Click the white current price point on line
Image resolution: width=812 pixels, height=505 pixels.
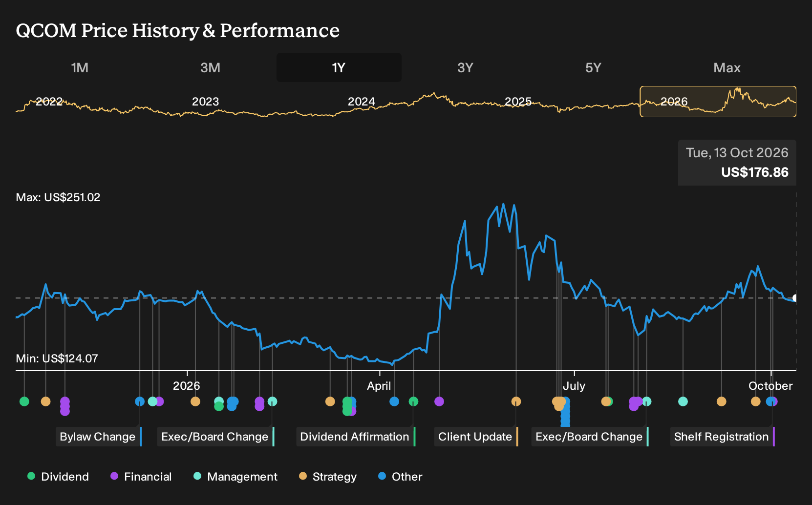click(795, 298)
